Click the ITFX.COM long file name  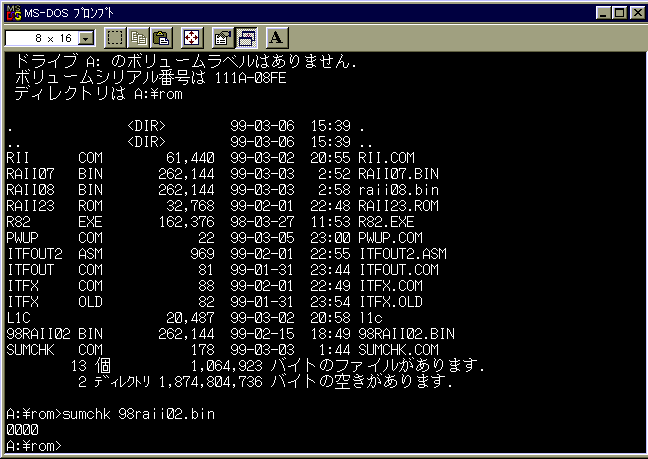click(x=391, y=286)
